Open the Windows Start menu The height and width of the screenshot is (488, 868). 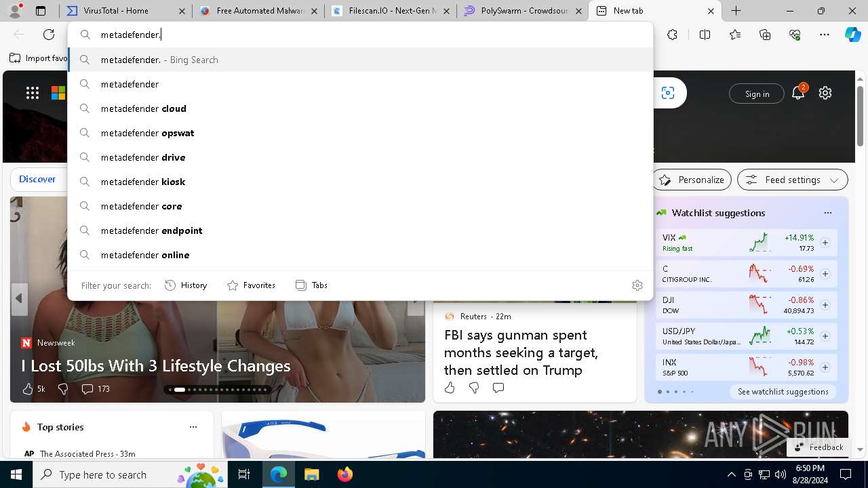[x=16, y=474]
